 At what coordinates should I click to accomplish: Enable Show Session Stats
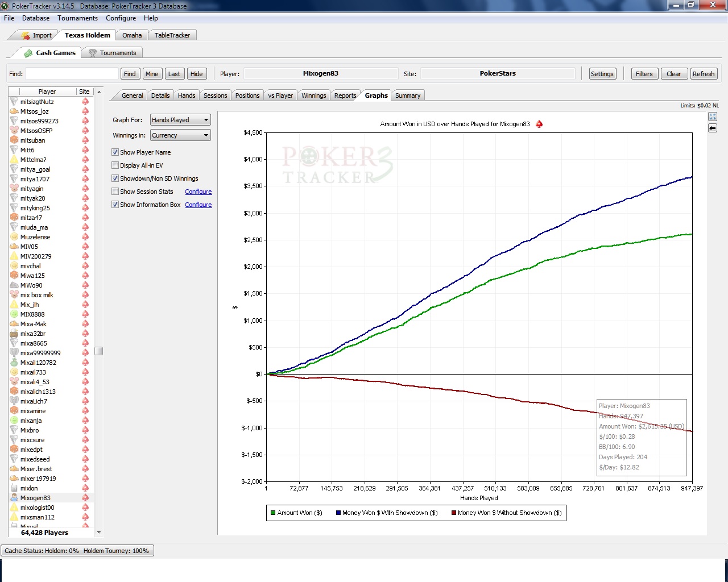pos(115,192)
